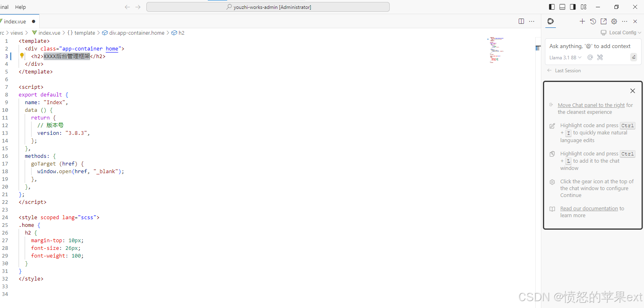The image size is (644, 308).
Task: Dismiss the Continue tips card
Action: click(x=633, y=91)
